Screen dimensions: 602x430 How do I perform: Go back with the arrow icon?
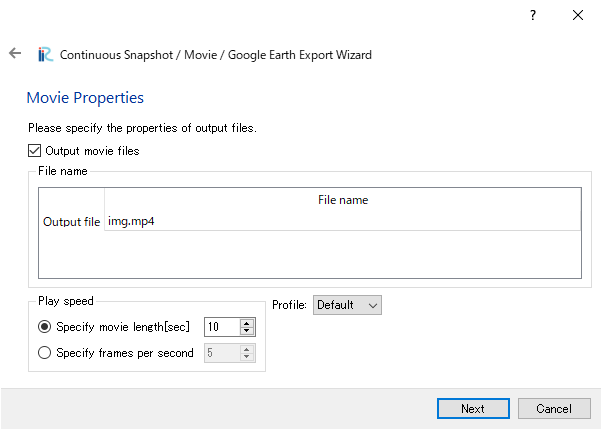[x=15, y=53]
